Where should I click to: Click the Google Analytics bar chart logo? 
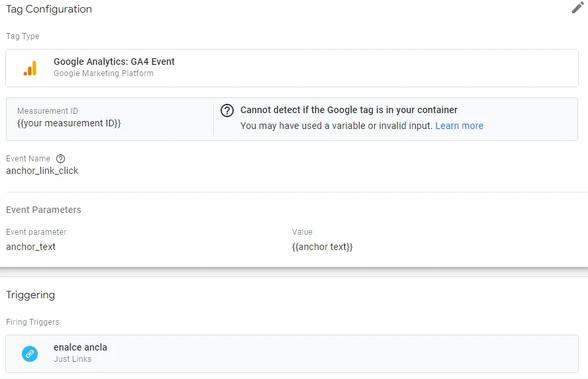30,67
